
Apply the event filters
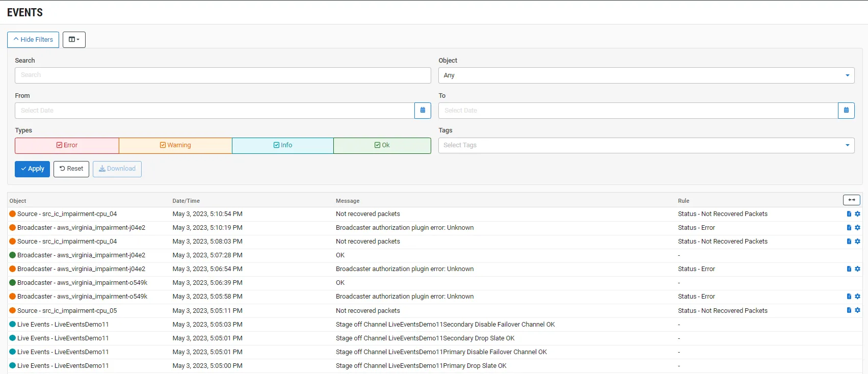tap(32, 169)
